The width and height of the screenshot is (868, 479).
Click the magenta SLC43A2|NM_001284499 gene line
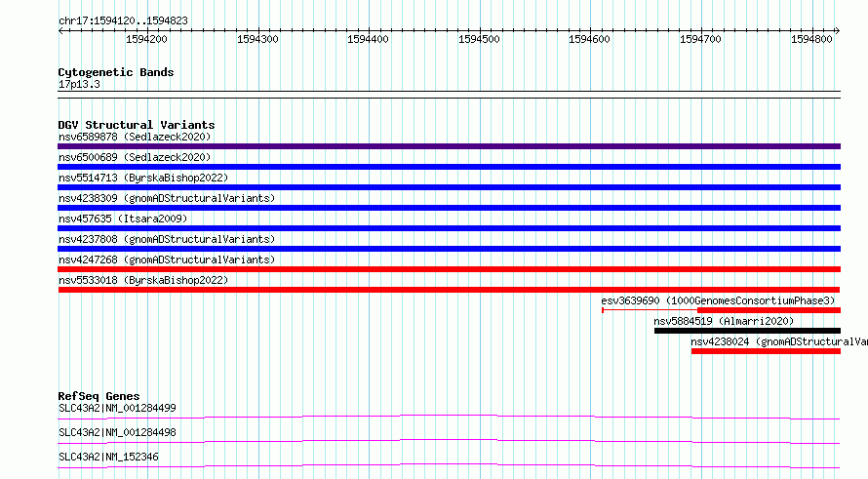pyautogui.click(x=449, y=417)
